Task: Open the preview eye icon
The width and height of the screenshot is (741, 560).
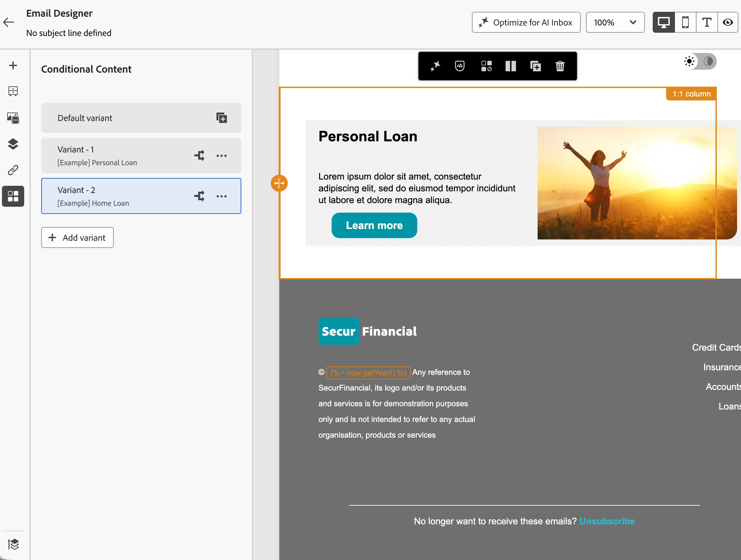Action: coord(728,23)
